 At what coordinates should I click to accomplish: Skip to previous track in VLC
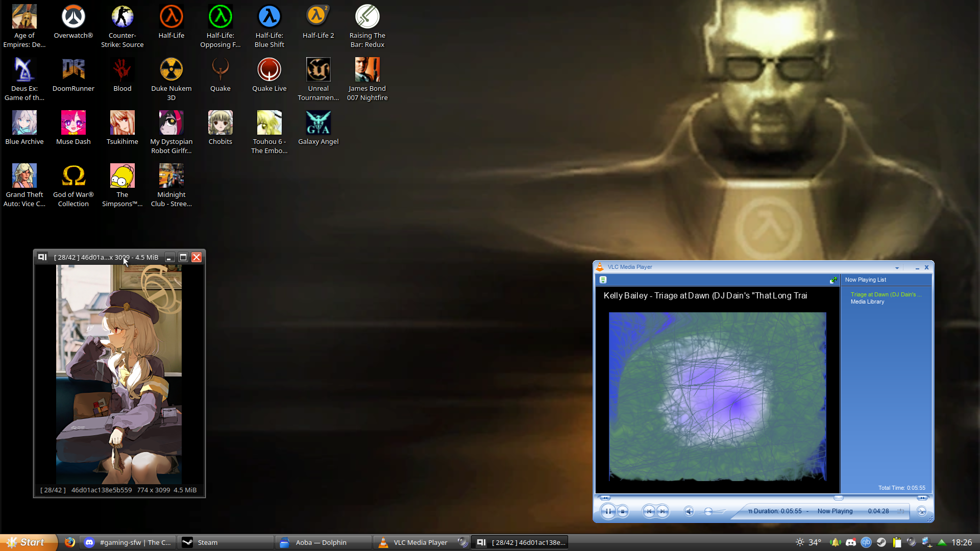(x=649, y=511)
